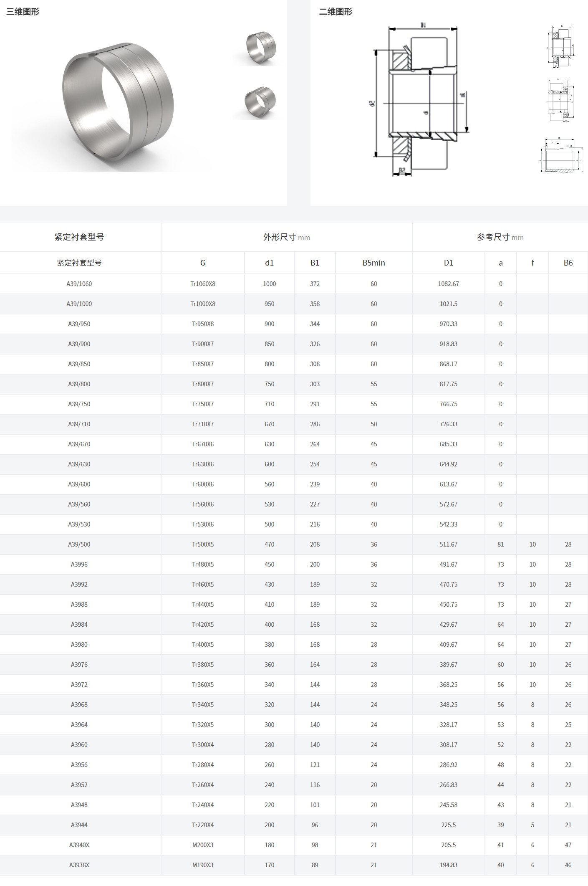Click the 二维图形 section heading
Image resolution: width=588 pixels, height=886 pixels.
click(336, 12)
